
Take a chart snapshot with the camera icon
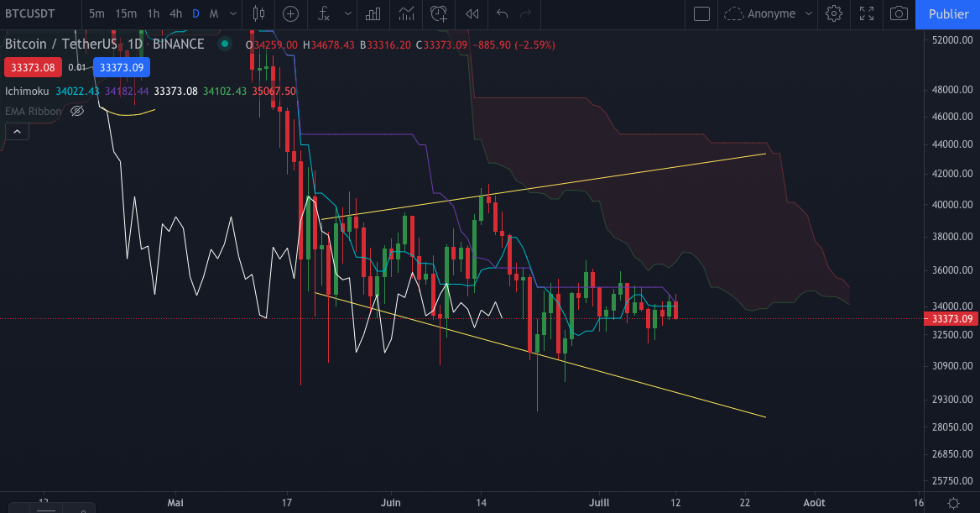(x=899, y=14)
